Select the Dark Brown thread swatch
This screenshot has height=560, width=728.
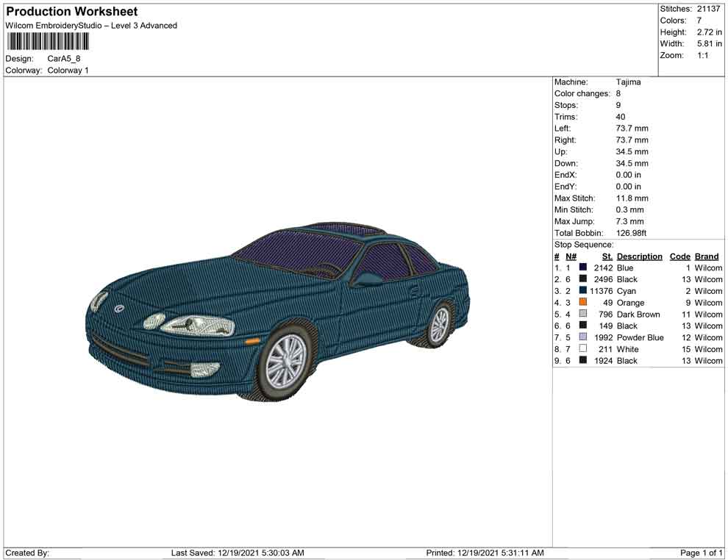(583, 314)
